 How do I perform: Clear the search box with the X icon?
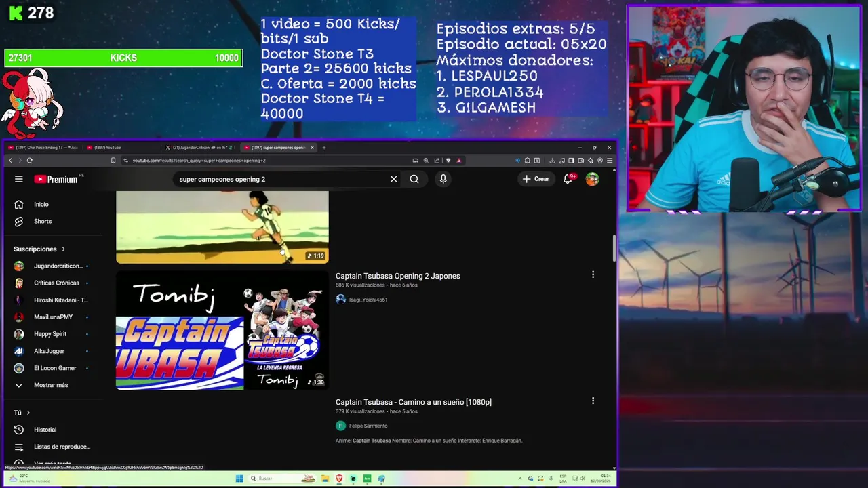[x=393, y=179]
